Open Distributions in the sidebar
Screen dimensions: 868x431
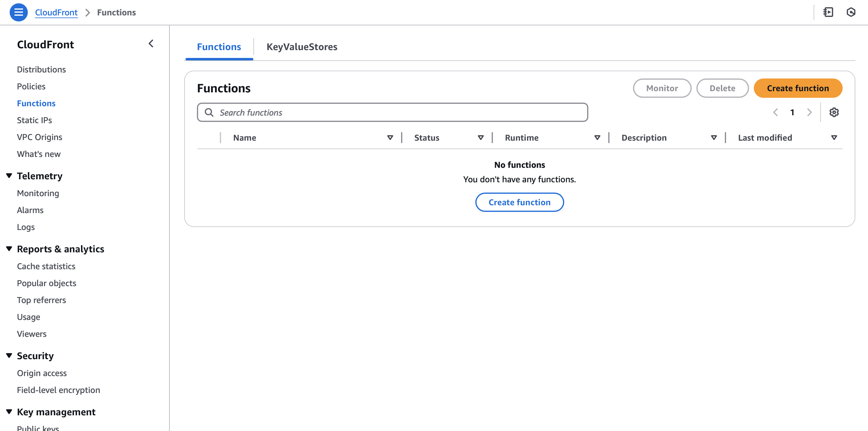coord(41,69)
